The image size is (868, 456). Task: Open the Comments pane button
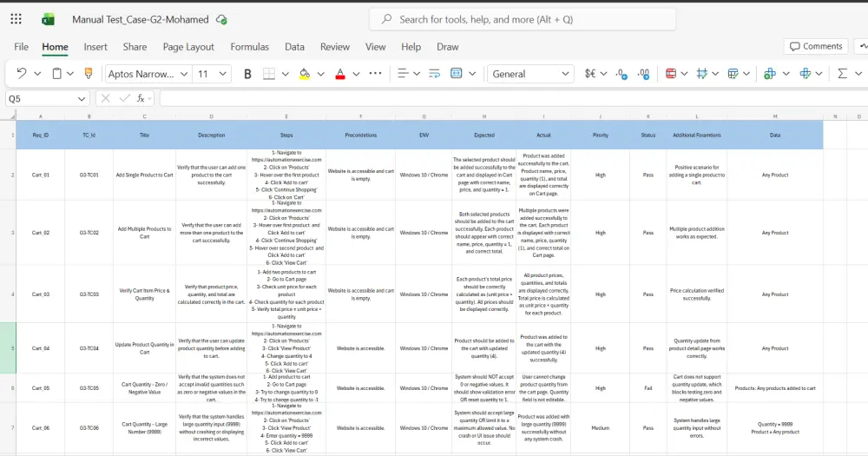point(817,47)
